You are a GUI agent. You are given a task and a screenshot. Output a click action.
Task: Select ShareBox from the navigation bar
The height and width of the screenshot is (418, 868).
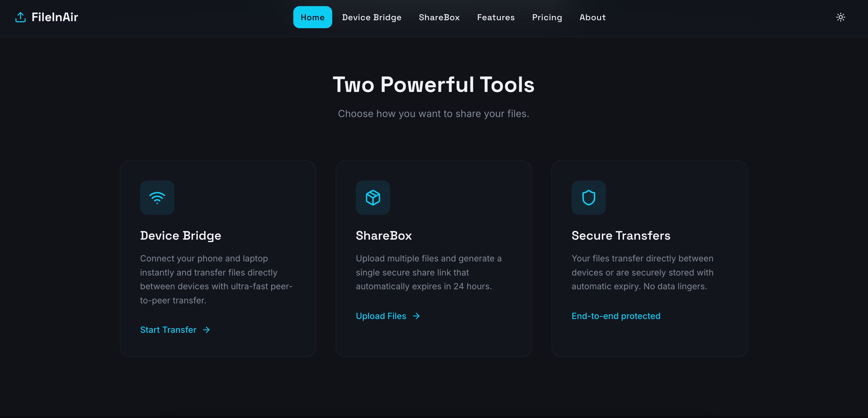(x=439, y=17)
